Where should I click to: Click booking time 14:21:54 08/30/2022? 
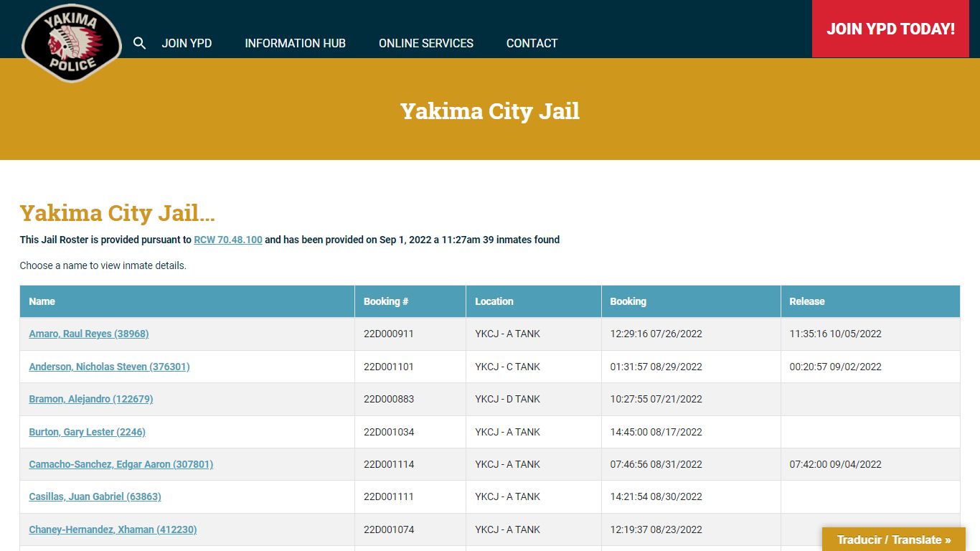[656, 496]
